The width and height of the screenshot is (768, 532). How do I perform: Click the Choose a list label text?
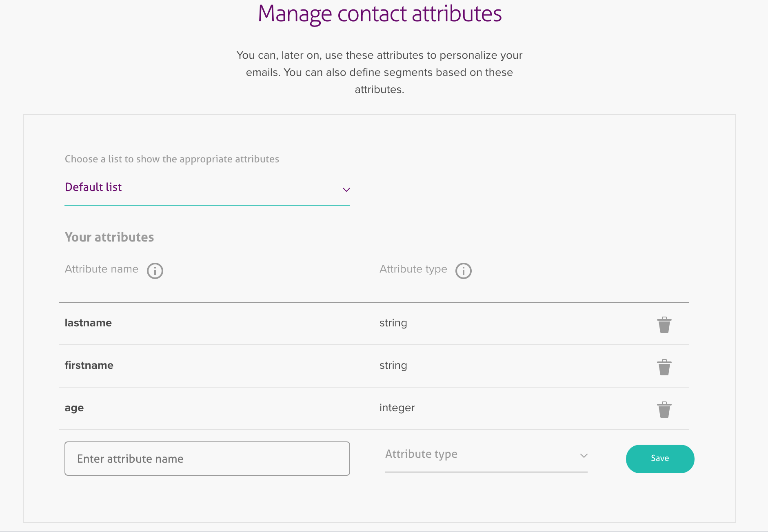pos(172,159)
